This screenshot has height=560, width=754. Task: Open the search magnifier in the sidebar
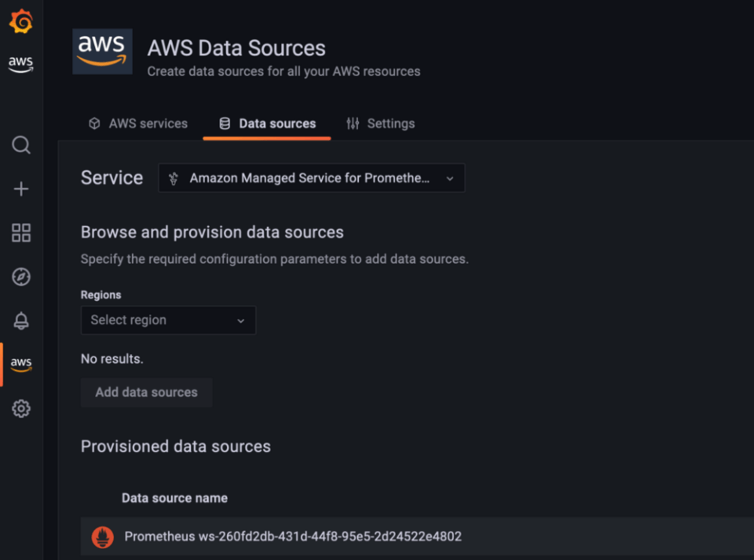21,145
